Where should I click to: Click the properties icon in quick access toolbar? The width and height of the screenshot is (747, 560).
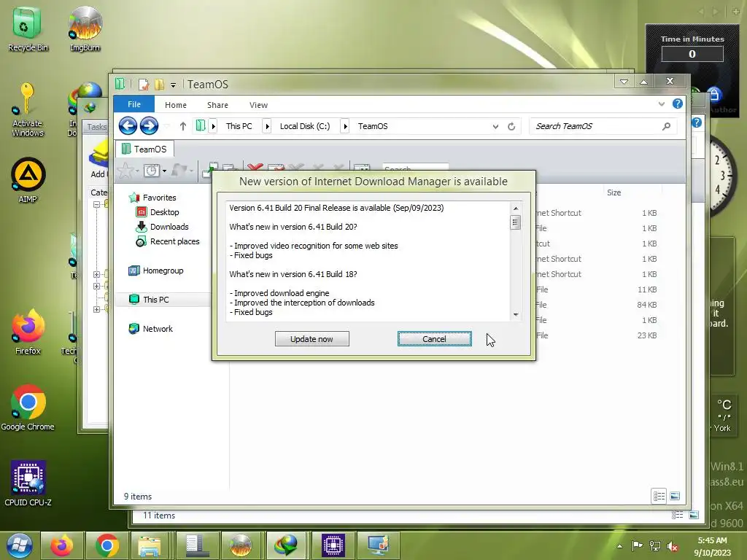tap(144, 85)
